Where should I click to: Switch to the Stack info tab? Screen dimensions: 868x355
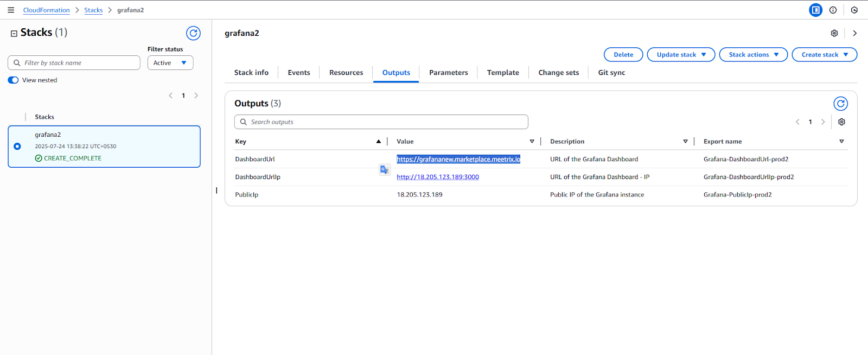[251, 73]
